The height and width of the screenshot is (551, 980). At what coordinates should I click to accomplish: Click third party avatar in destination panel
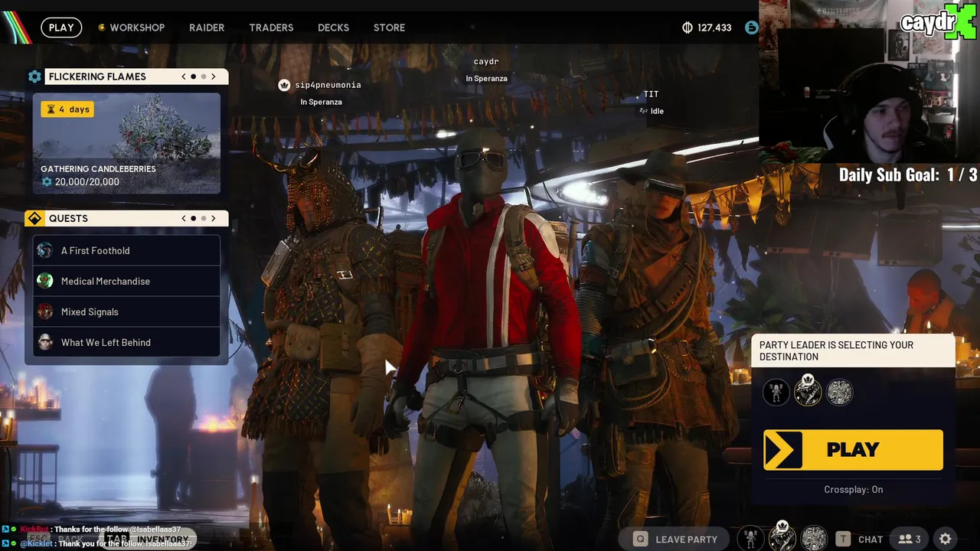click(840, 393)
